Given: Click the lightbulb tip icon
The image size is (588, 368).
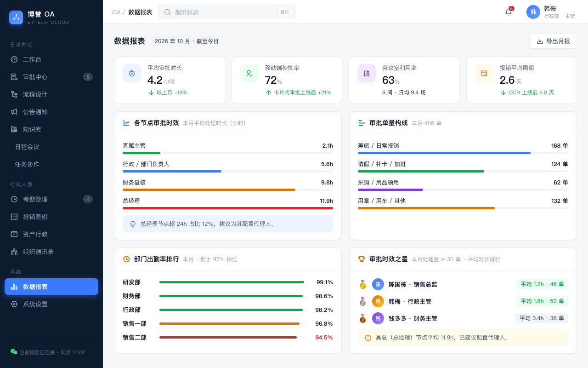Looking at the screenshot, I should (133, 224).
